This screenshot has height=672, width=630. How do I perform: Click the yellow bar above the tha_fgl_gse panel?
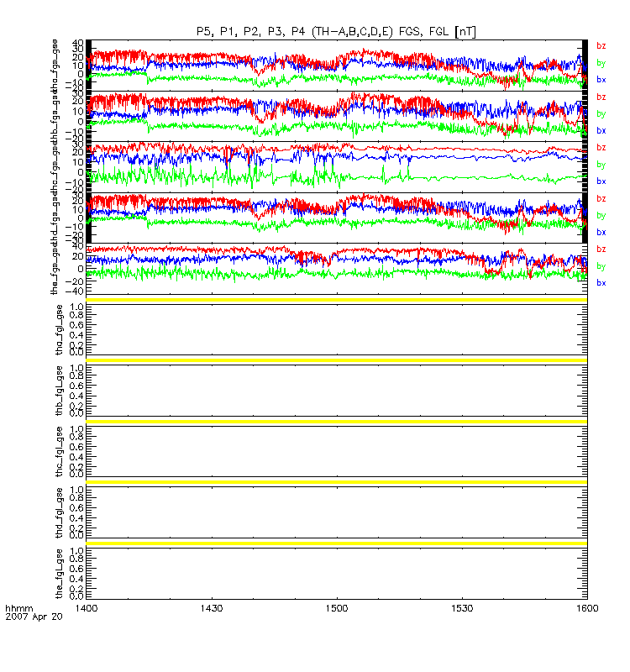(x=337, y=300)
